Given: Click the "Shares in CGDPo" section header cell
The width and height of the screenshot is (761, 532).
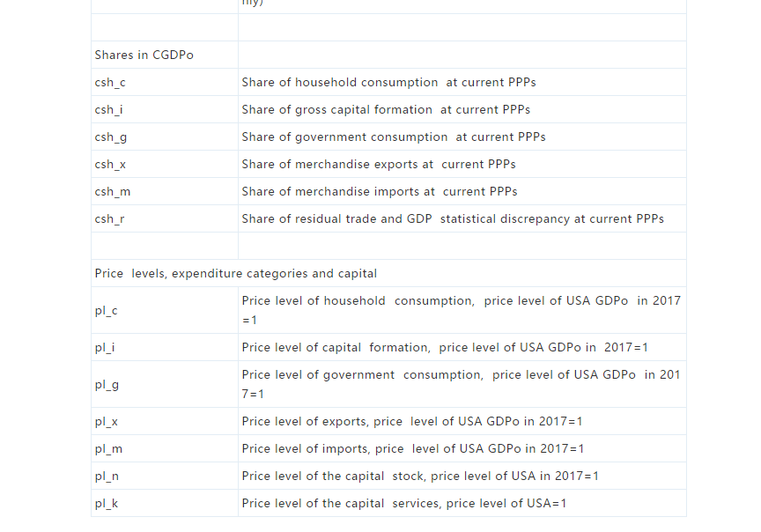Looking at the screenshot, I should click(x=144, y=55).
